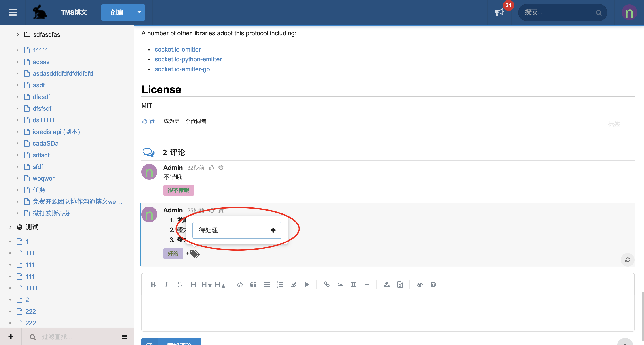
Task: Insert a numbered list
Action: coord(280,285)
